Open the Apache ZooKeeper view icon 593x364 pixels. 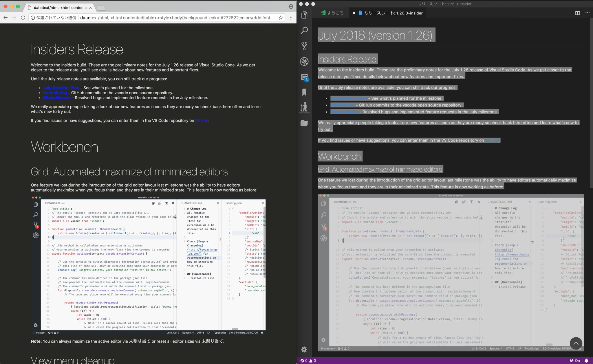click(304, 108)
